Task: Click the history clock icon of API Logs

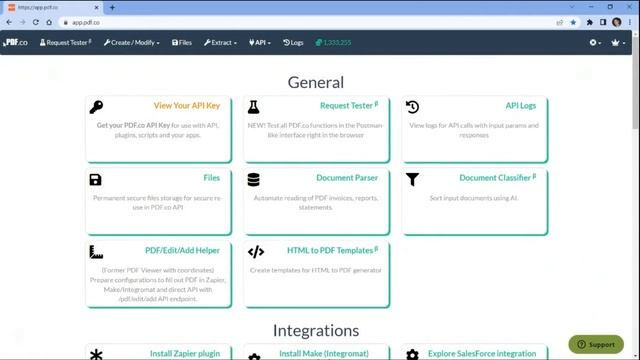Action: (x=412, y=107)
